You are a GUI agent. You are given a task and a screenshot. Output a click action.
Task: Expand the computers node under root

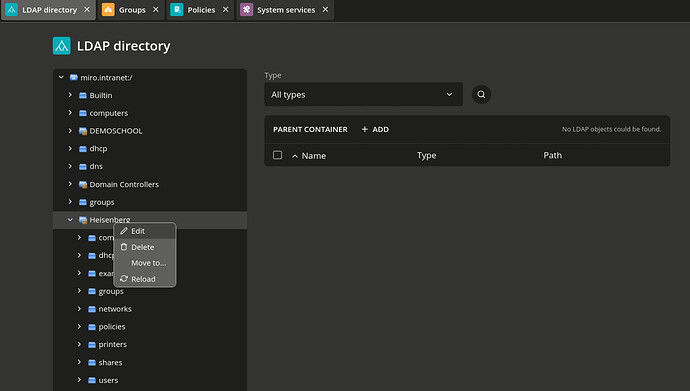point(70,113)
